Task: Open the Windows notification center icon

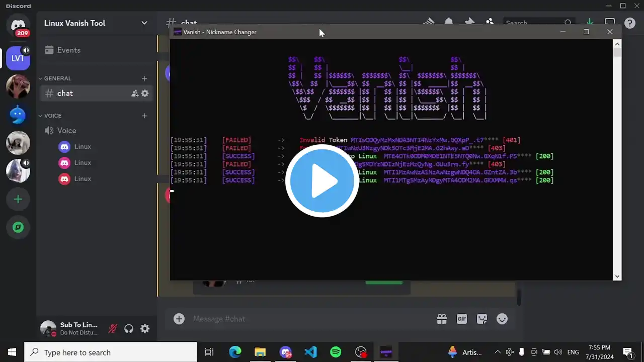Action: [627, 352]
